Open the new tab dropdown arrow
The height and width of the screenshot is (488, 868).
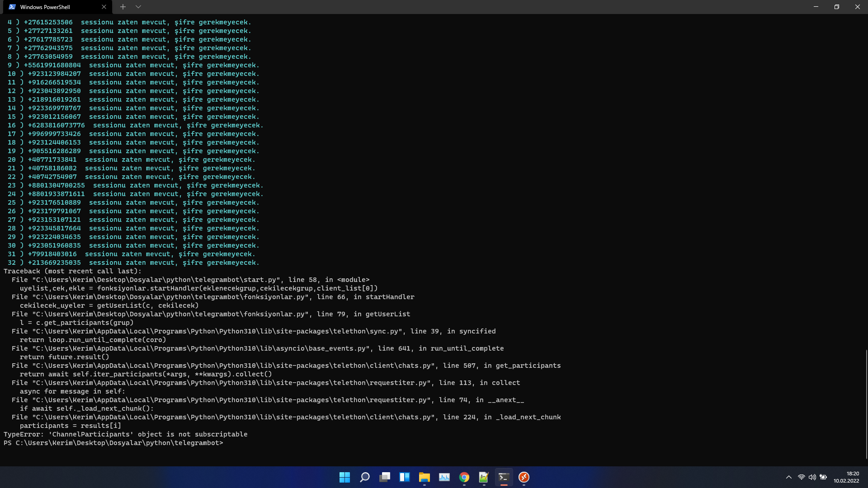point(138,7)
